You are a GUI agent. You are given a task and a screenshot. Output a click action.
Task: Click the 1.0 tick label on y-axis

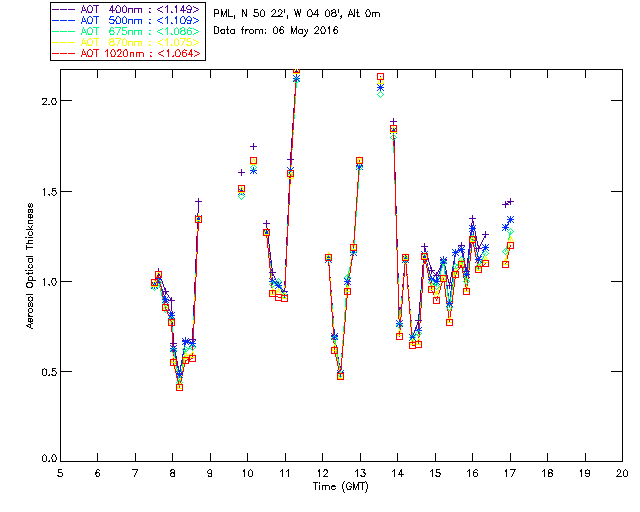click(x=46, y=282)
